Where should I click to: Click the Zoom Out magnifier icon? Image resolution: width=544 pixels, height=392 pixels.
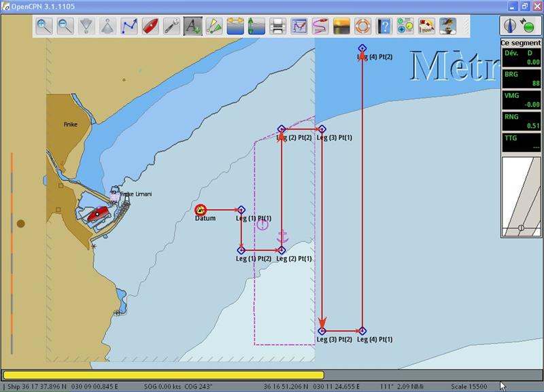[65, 26]
